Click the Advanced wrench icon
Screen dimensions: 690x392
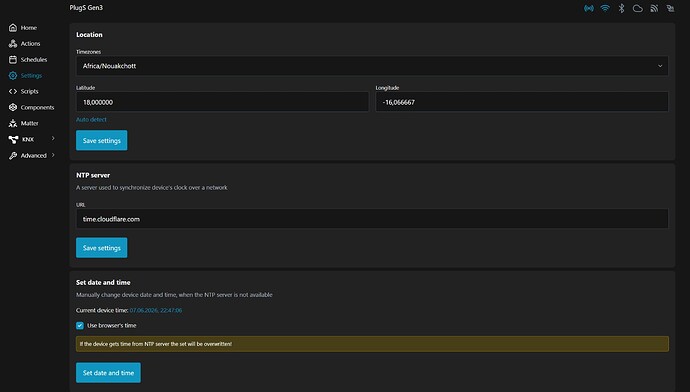click(x=13, y=155)
